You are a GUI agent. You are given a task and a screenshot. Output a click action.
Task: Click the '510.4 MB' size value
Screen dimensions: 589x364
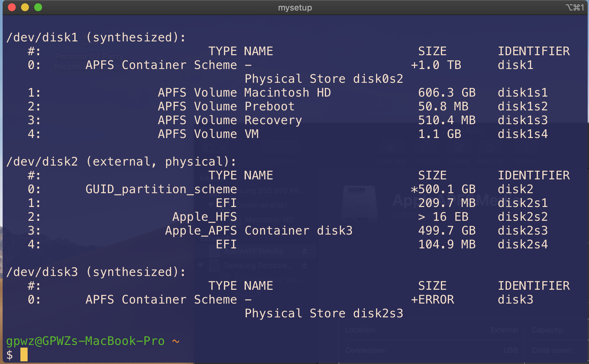(447, 120)
